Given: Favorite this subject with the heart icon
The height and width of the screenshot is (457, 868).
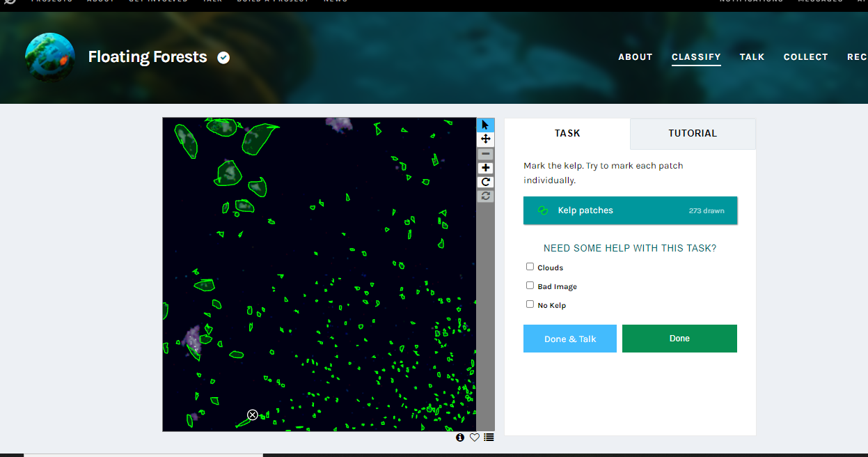Looking at the screenshot, I should coord(475,437).
